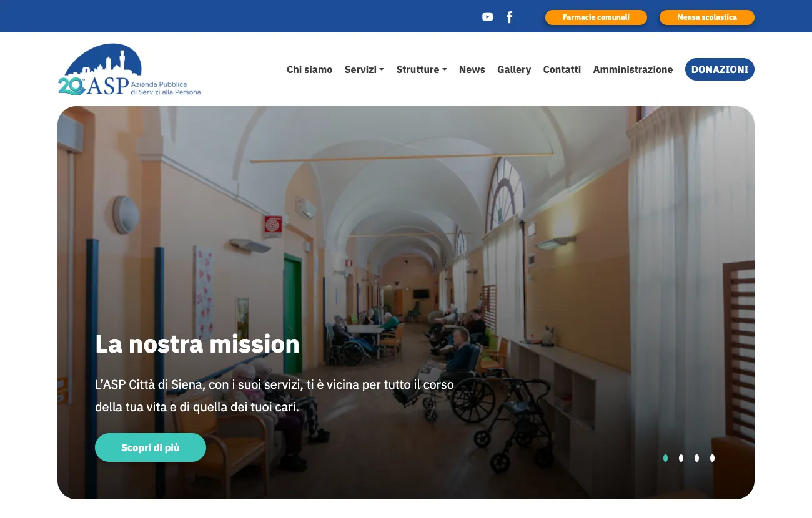The width and height of the screenshot is (812, 518).
Task: Click Scopri di più button
Action: pyautogui.click(x=151, y=447)
